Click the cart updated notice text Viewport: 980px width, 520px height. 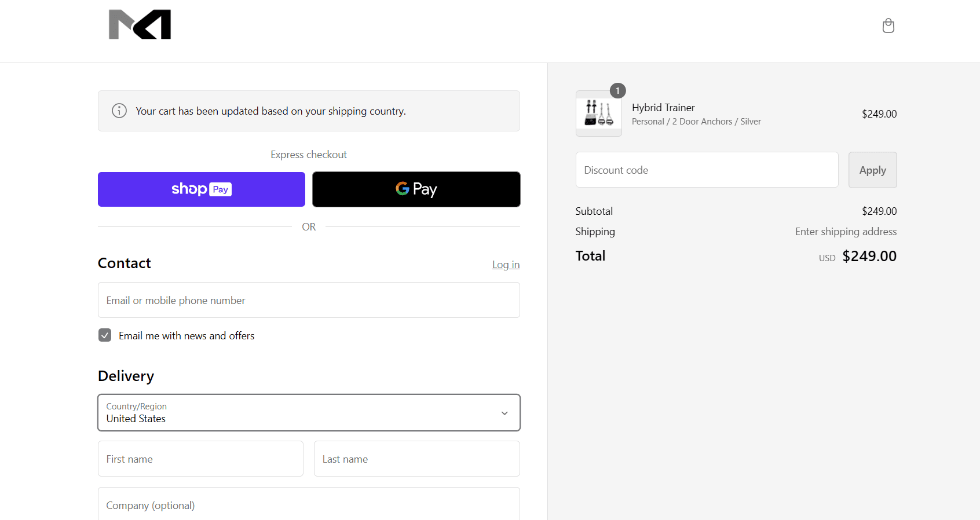(270, 111)
